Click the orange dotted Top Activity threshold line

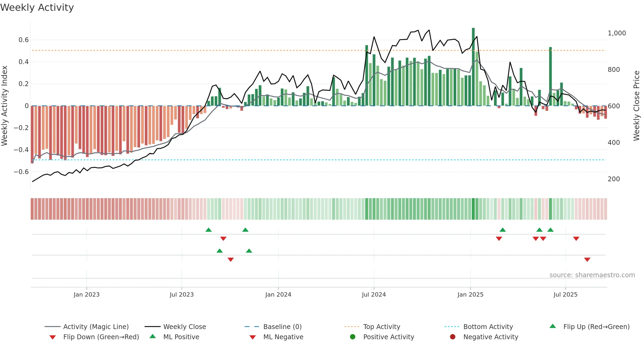click(319, 50)
